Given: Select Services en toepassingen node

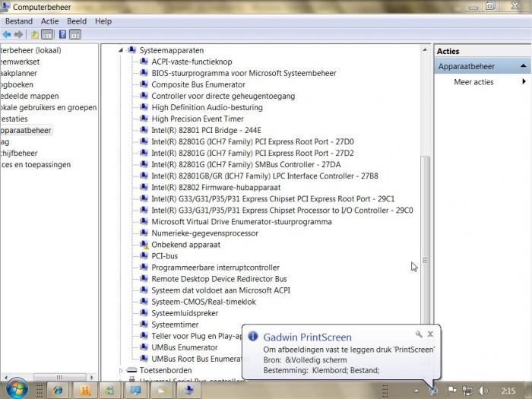Looking at the screenshot, I should tap(35, 165).
